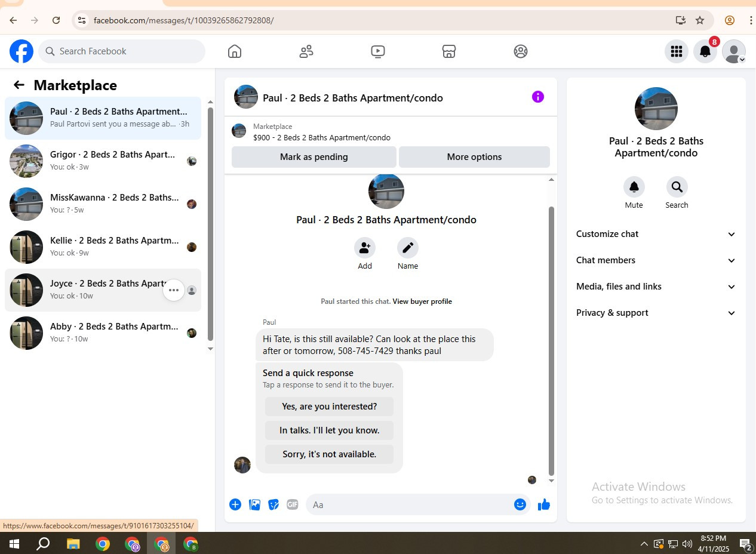Open the Home feed icon
756x554 pixels.
[x=235, y=51]
